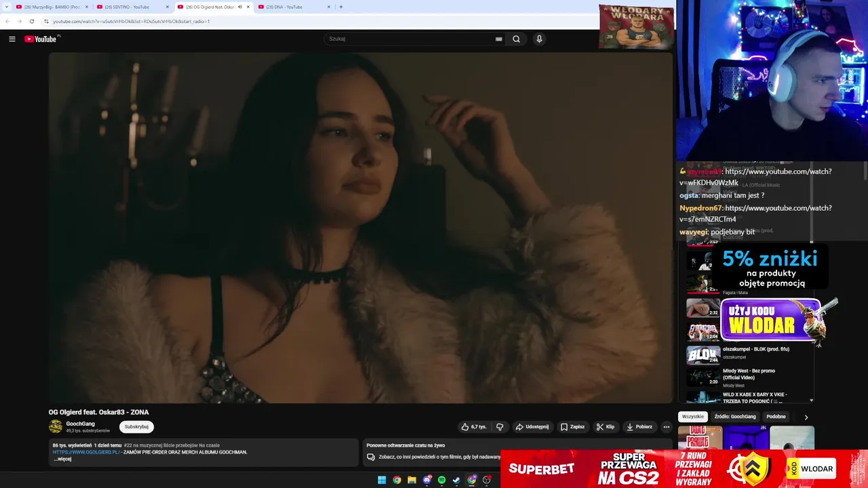
Task: Open the Superbet CS2 banner
Action: pyautogui.click(x=684, y=468)
